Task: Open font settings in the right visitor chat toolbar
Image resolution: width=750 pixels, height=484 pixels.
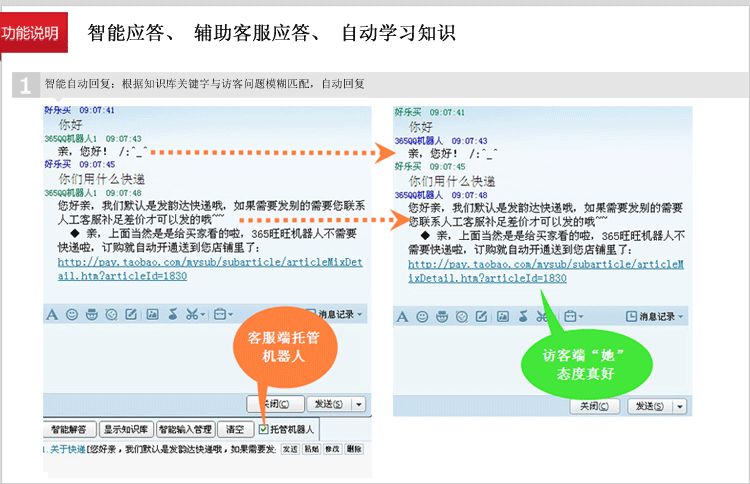Action: pyautogui.click(x=402, y=317)
